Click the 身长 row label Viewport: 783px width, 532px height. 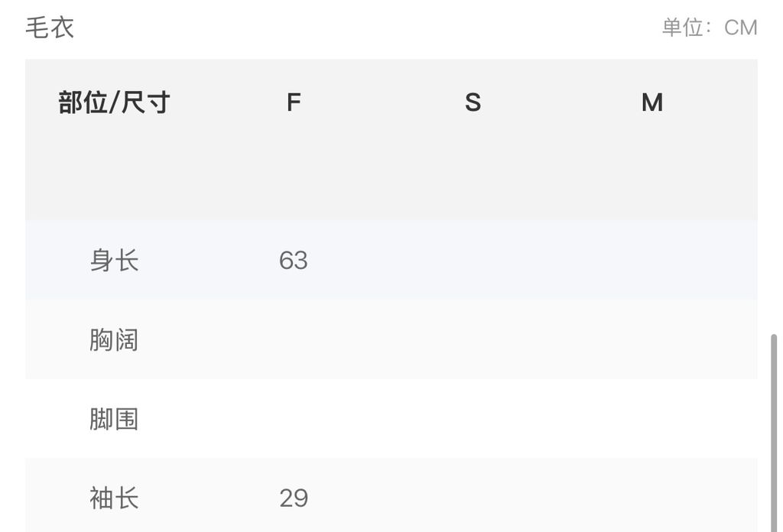tap(114, 261)
